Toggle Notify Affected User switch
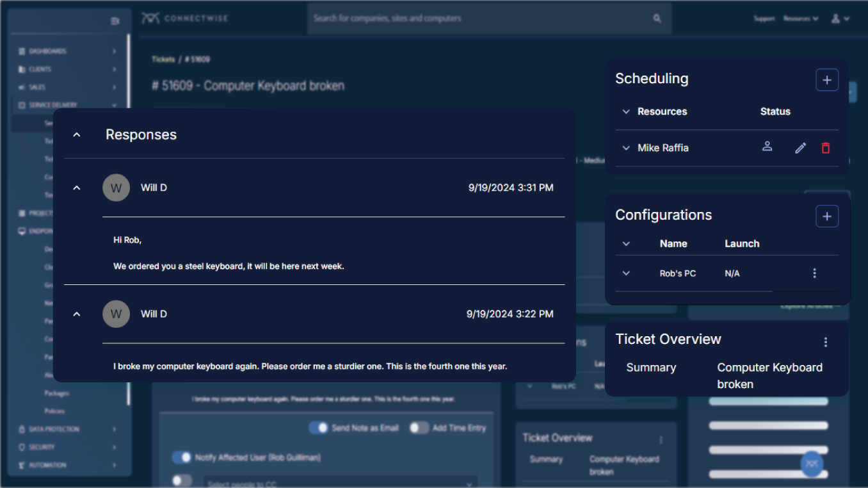868x488 pixels. [182, 457]
